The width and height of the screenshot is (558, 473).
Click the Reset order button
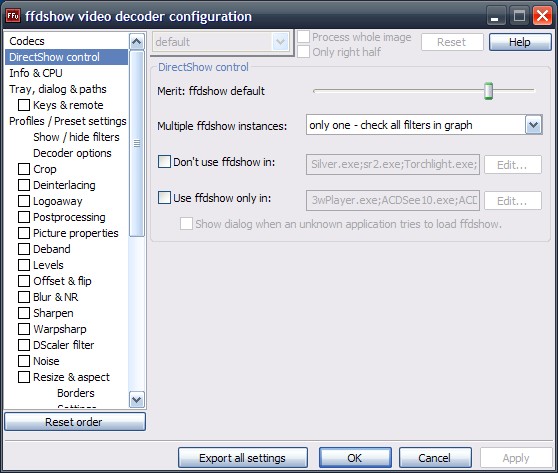[75, 422]
